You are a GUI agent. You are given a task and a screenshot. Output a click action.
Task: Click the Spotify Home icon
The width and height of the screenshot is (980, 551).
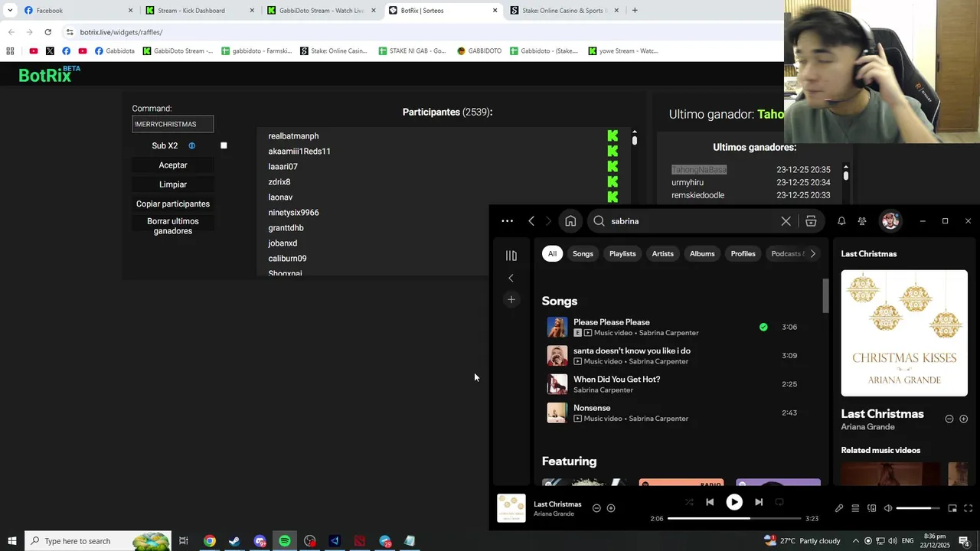570,221
